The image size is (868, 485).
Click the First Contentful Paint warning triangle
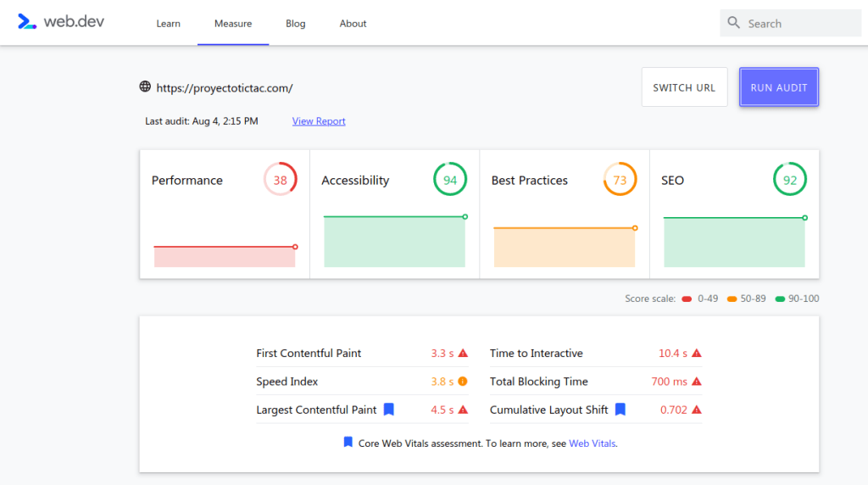pos(463,354)
